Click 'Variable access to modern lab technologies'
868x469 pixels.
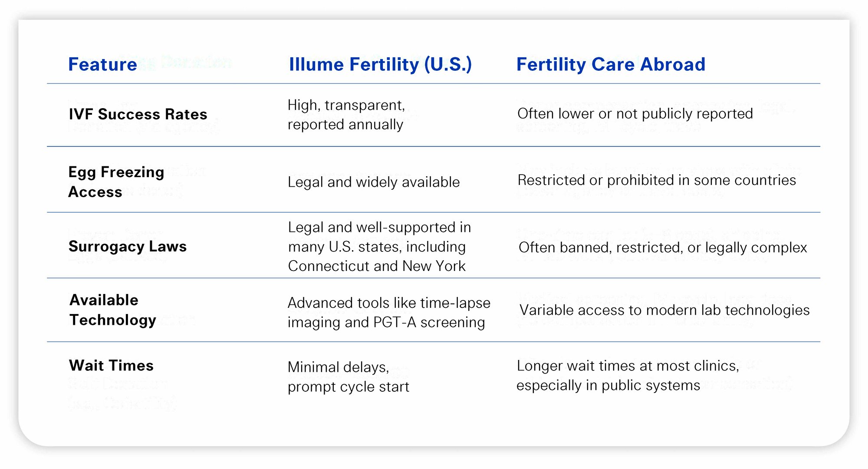click(664, 310)
